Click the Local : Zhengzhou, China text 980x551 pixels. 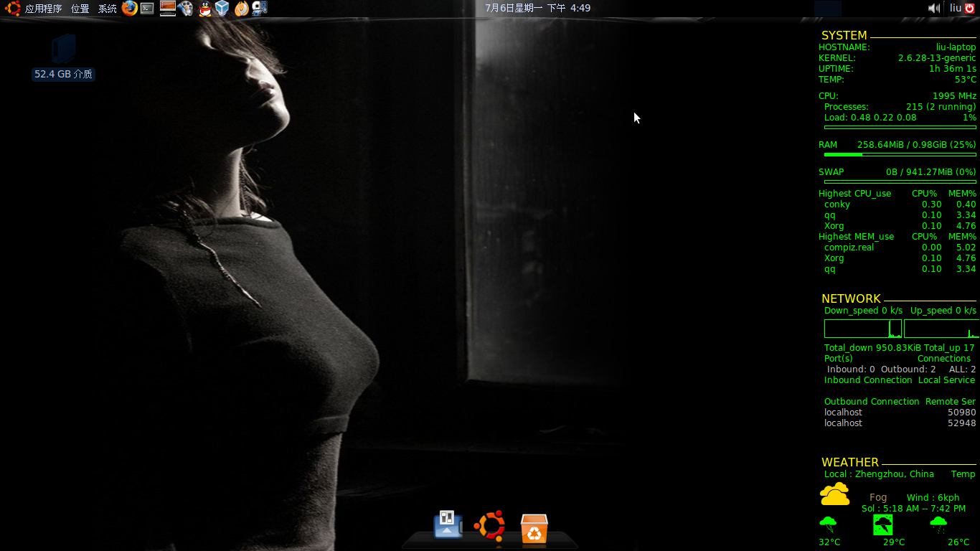(x=879, y=474)
